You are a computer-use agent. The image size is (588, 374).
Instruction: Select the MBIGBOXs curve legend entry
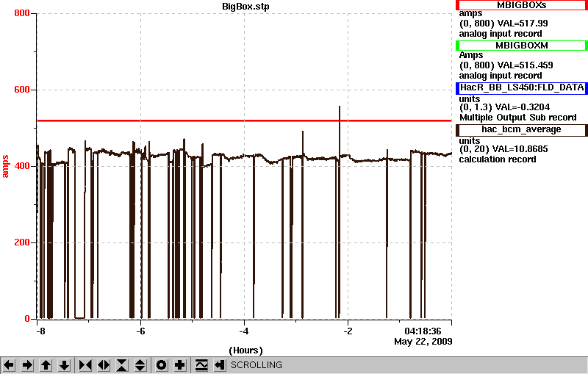(522, 5)
